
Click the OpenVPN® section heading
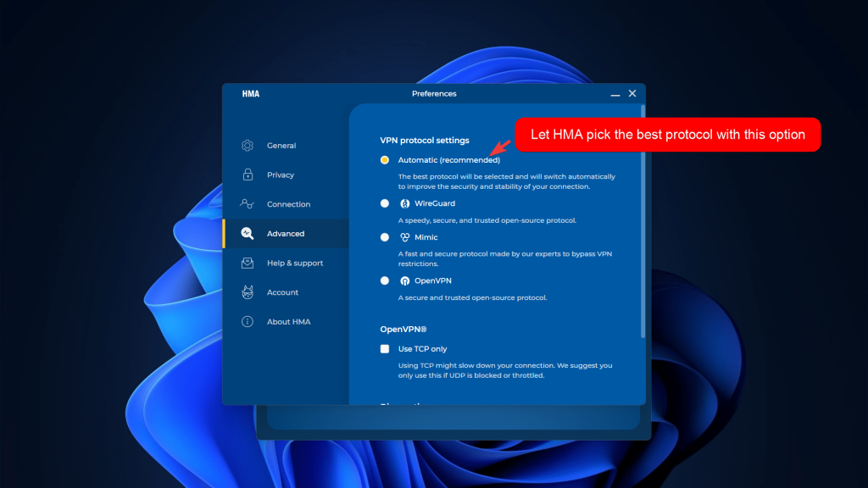point(403,330)
